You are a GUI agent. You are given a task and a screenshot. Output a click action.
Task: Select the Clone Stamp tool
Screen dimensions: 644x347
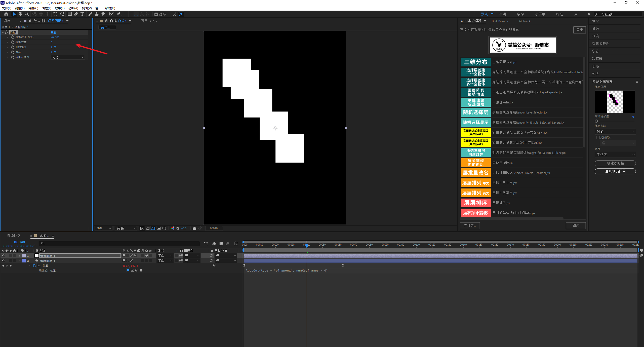[97, 14]
